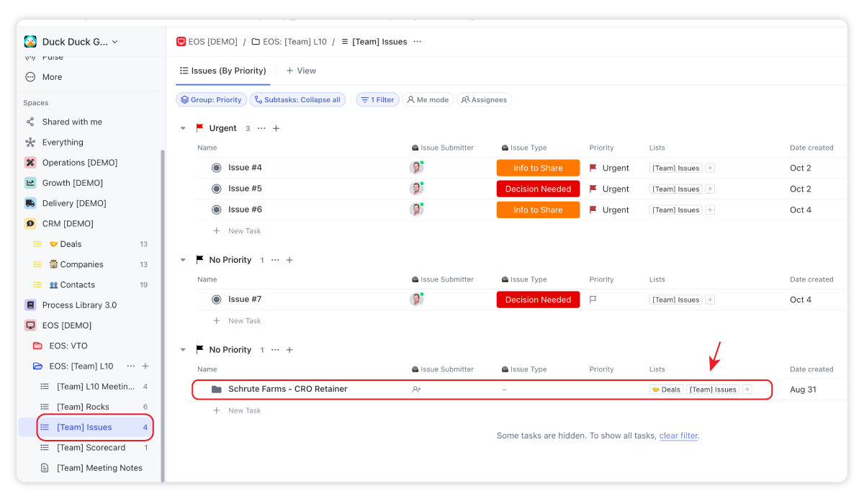
Task: Open EOS: [Team] L10 folder ellipsis menu
Action: pyautogui.click(x=130, y=366)
